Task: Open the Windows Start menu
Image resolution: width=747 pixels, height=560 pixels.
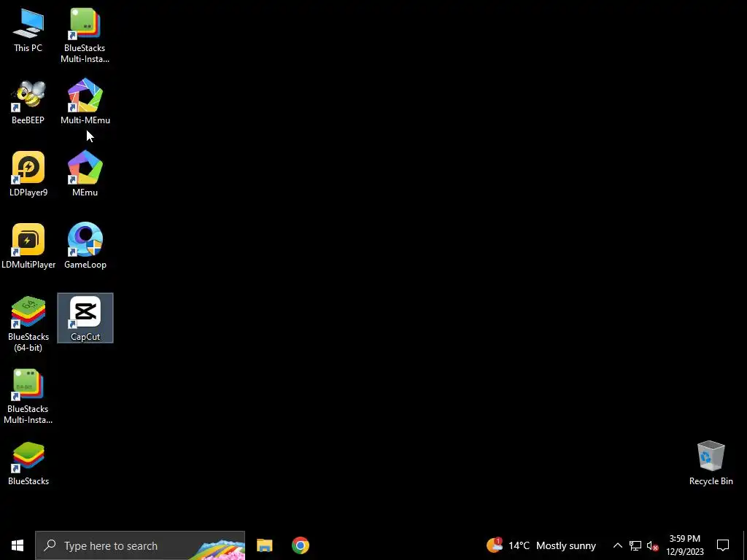Action: tap(18, 545)
